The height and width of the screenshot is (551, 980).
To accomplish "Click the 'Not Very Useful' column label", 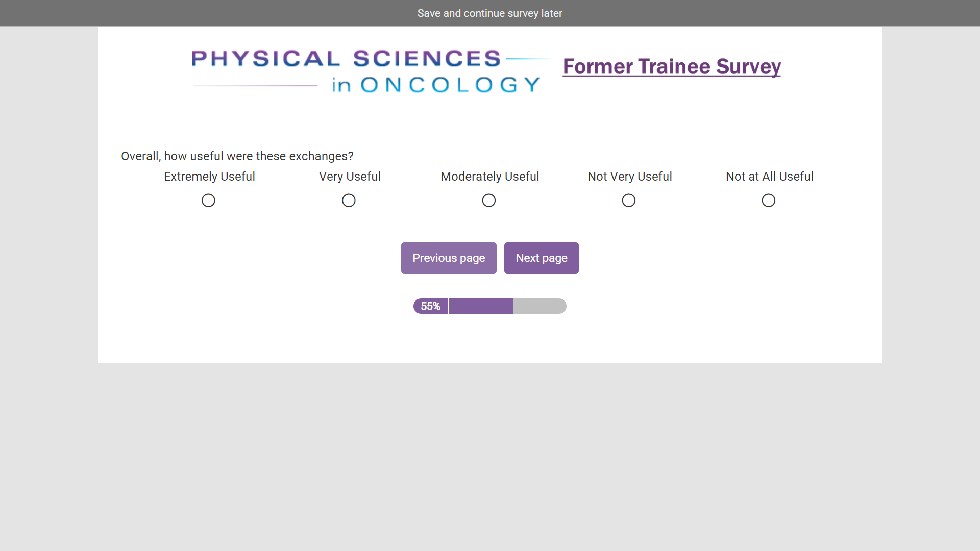I will coord(629,177).
